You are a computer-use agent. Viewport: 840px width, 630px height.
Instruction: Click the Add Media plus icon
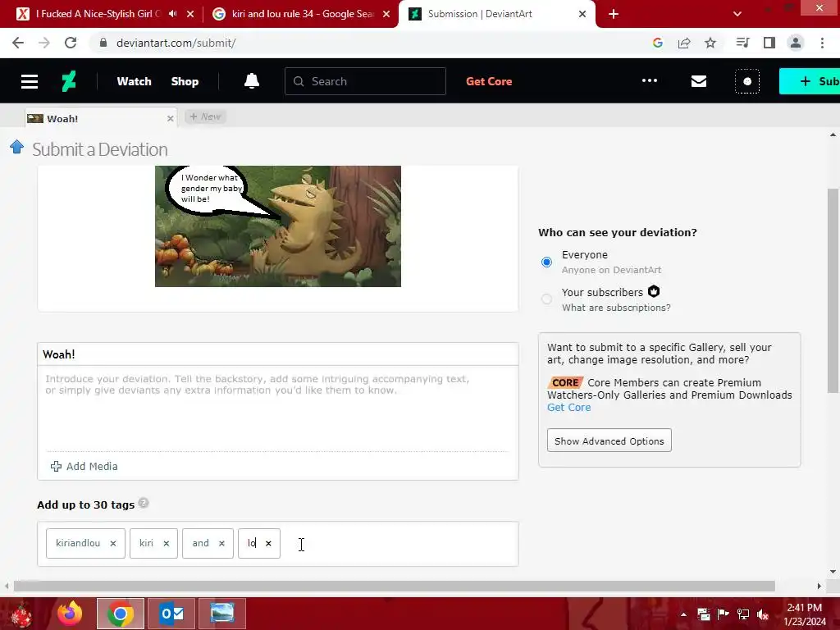pyautogui.click(x=56, y=467)
